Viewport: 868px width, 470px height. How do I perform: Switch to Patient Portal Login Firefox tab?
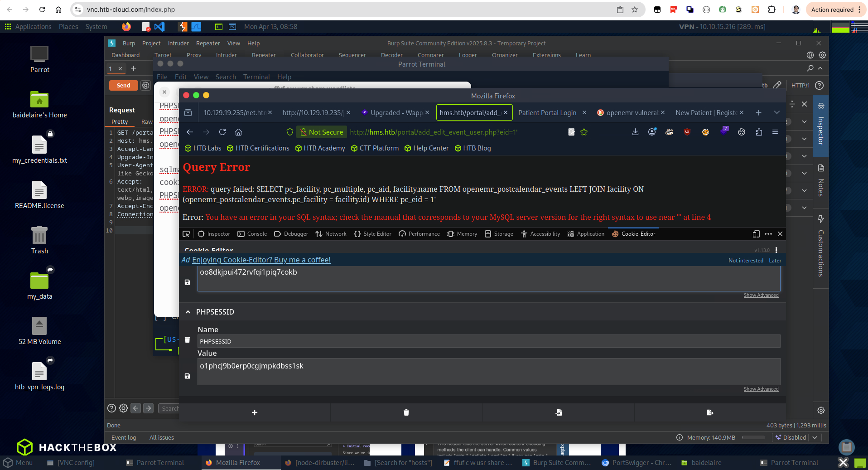pos(547,113)
